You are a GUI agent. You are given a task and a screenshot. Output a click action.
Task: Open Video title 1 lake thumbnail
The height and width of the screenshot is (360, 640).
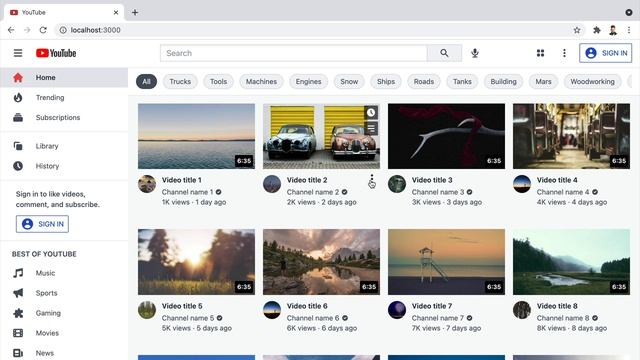[x=196, y=136]
